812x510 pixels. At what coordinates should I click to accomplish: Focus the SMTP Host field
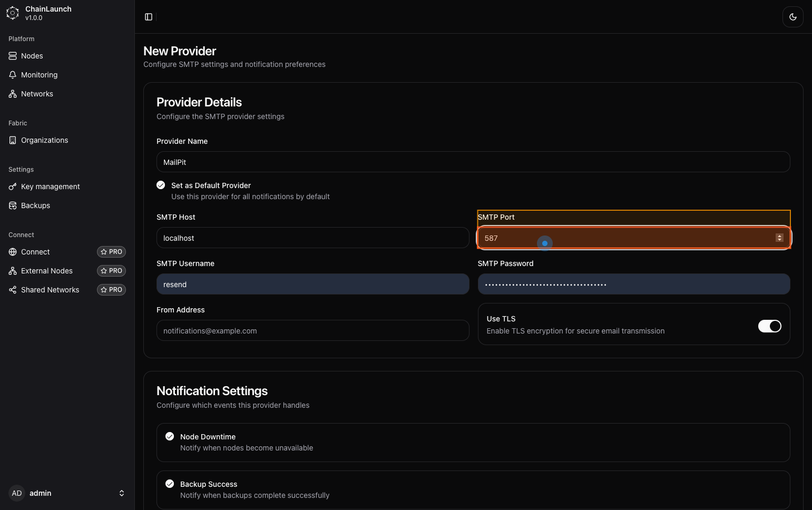click(x=312, y=238)
